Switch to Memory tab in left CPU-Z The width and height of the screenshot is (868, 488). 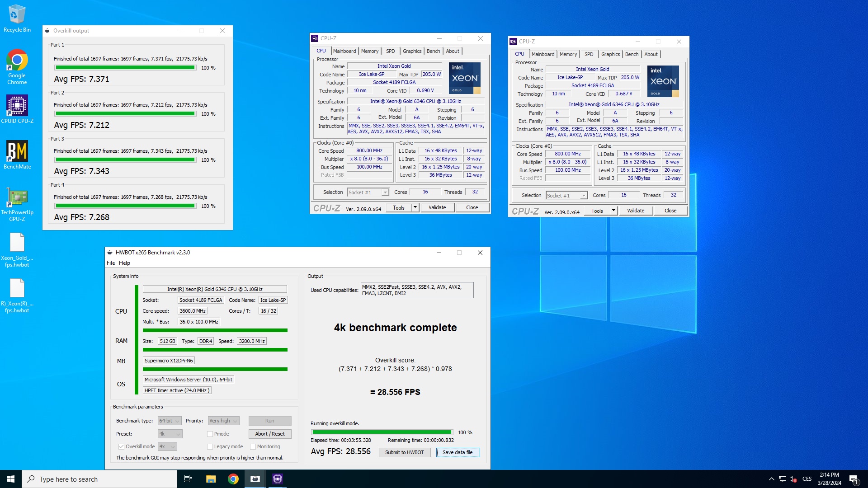(x=370, y=51)
